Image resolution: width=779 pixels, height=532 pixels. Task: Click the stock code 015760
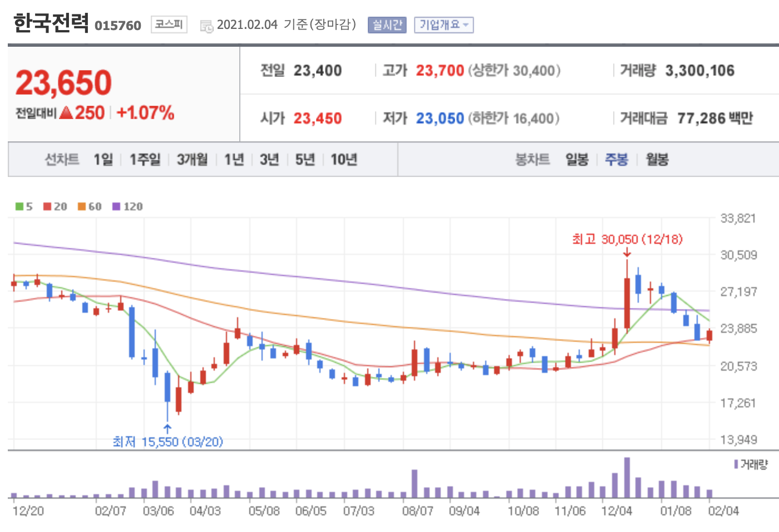tap(118, 26)
